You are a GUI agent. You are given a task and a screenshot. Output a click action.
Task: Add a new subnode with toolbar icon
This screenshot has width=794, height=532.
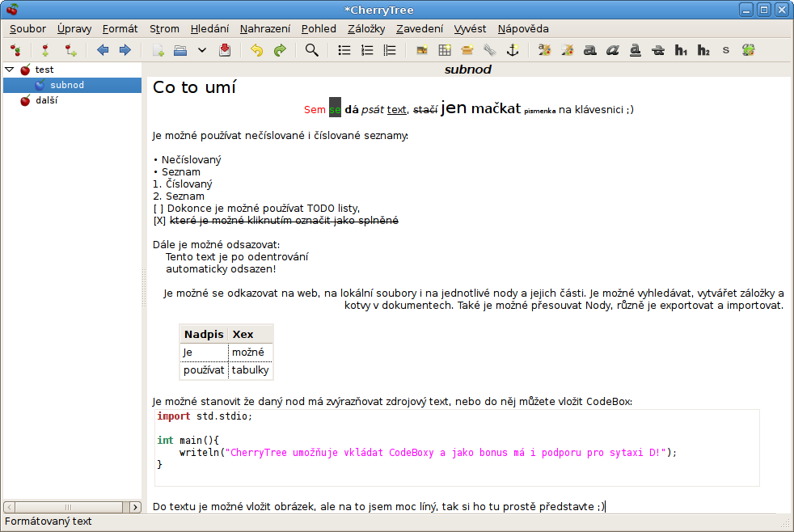tap(70, 50)
